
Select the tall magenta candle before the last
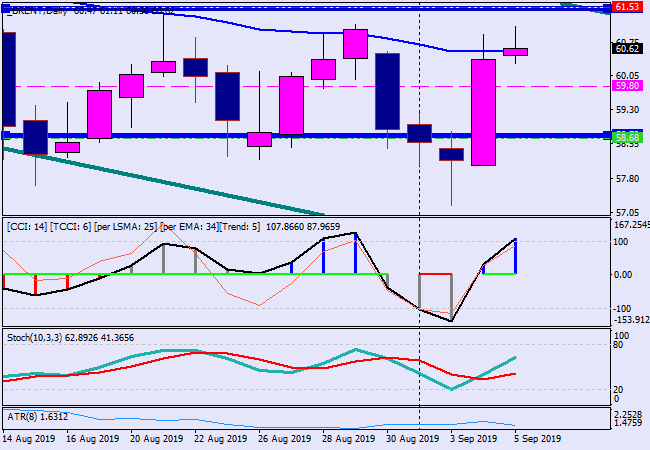click(483, 112)
